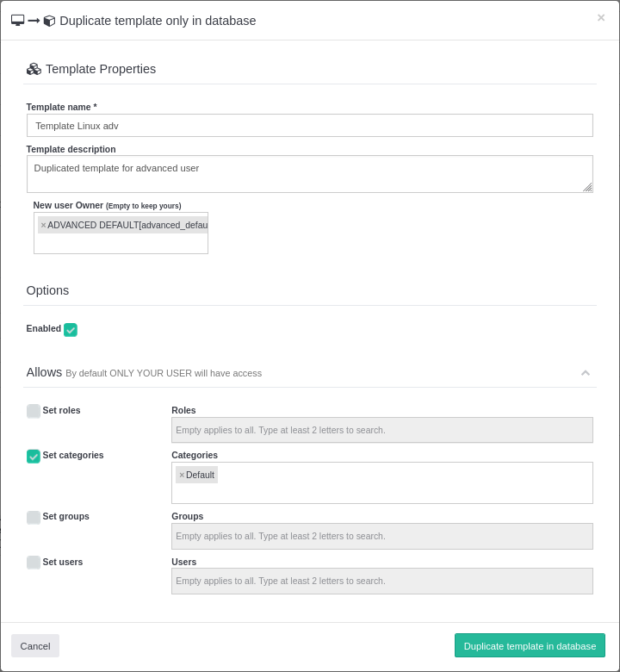Click the cubes icon beside Template Properties
Viewport: 620px width, 672px height.
tap(34, 69)
